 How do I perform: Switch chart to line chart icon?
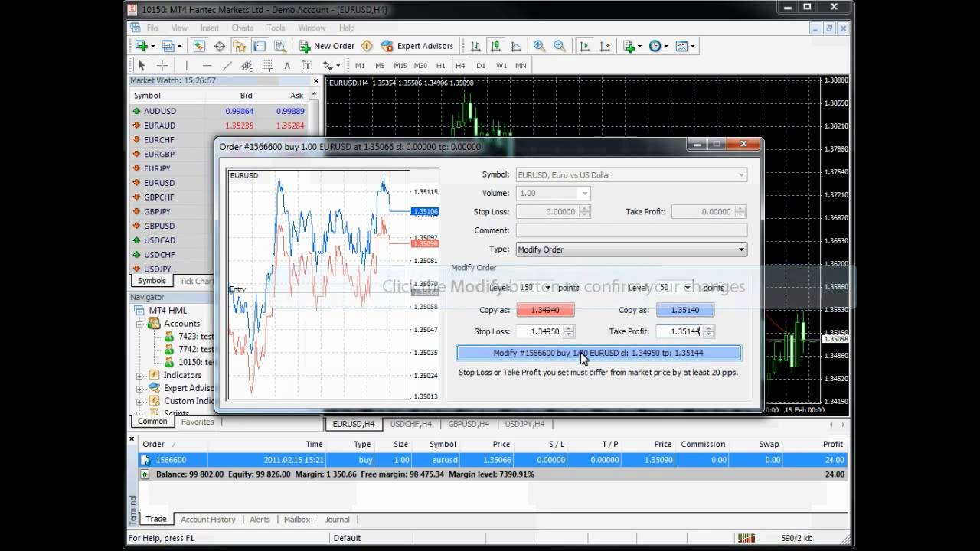(515, 46)
